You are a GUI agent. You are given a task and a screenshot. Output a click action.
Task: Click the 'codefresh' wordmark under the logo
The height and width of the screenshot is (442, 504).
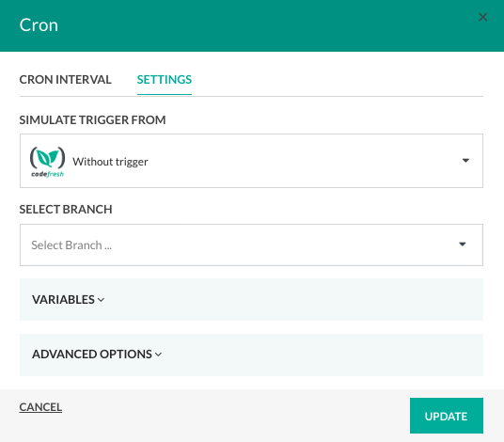click(48, 174)
